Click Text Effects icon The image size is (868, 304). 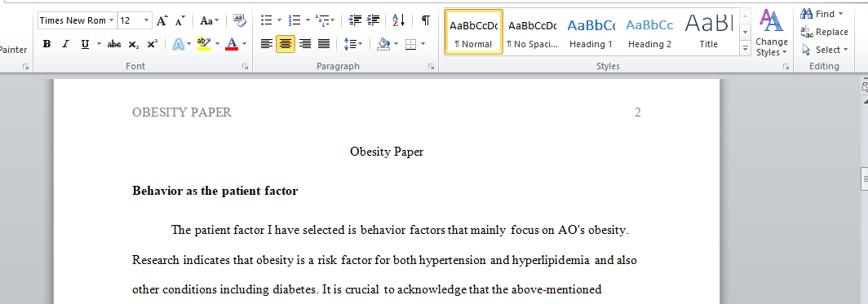tap(178, 44)
